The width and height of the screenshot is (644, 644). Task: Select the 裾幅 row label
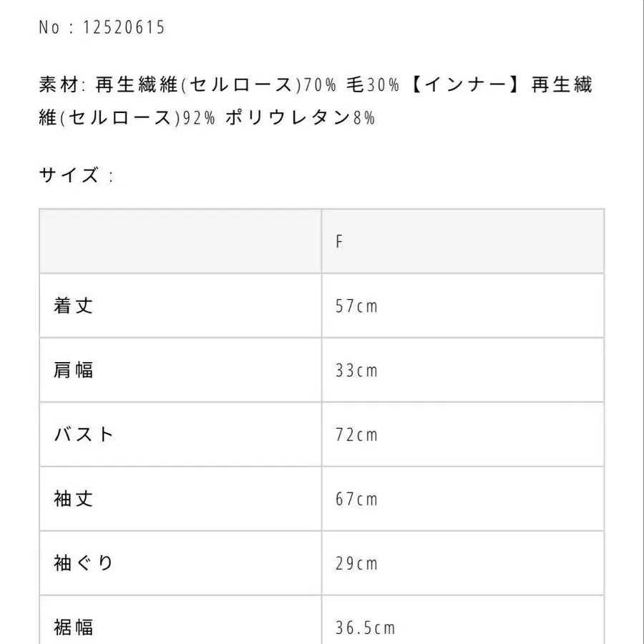tap(73, 628)
